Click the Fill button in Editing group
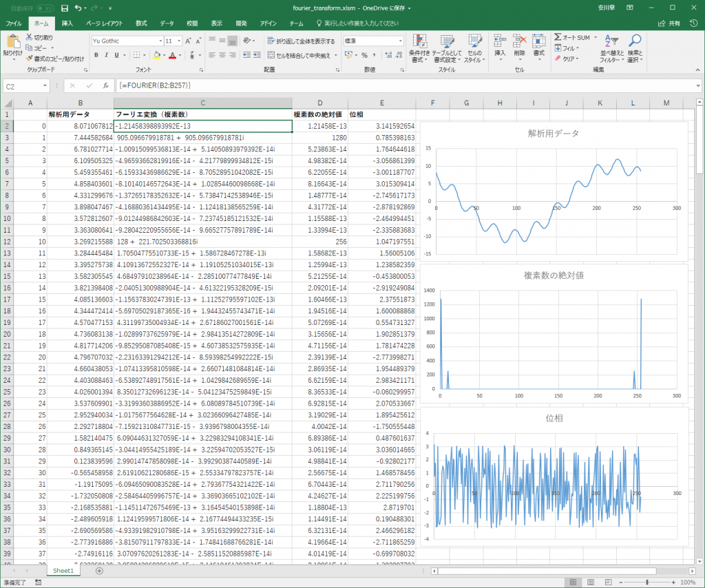This screenshot has width=705, height=588. (x=565, y=48)
